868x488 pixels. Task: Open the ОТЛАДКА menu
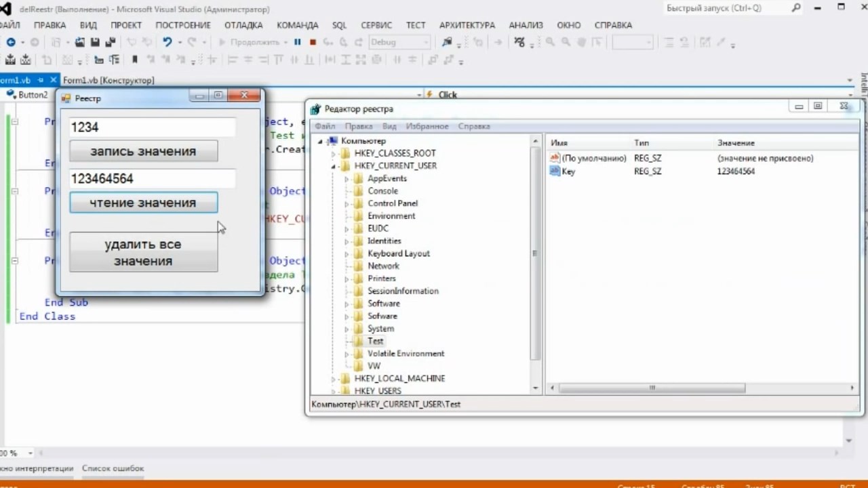click(243, 25)
